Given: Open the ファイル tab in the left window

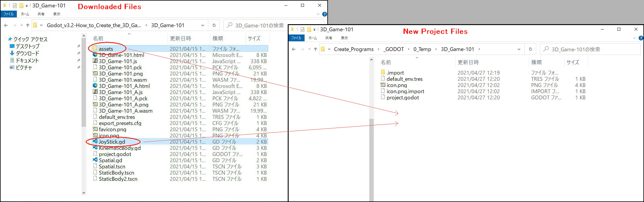Looking at the screenshot, I should (9, 14).
